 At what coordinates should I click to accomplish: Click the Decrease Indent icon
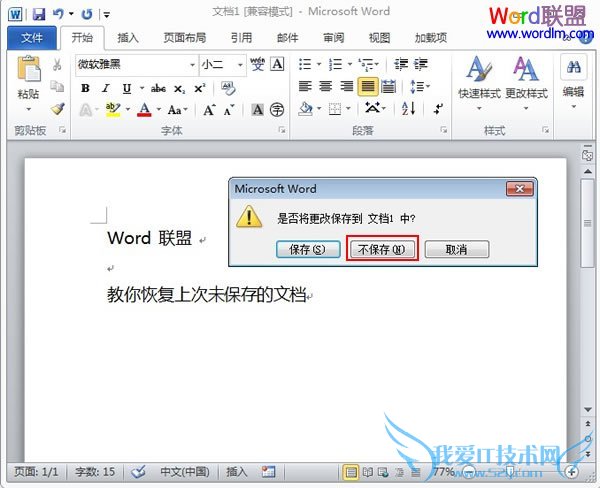401,64
